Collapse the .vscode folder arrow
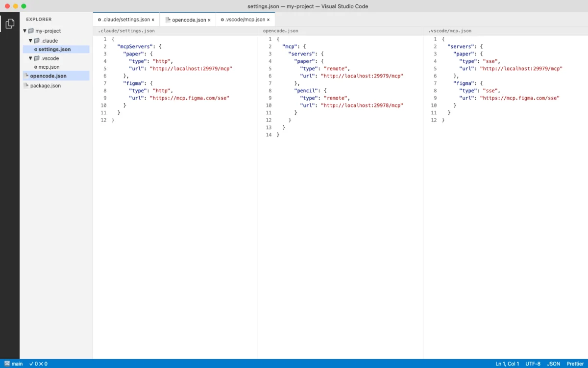The width and height of the screenshot is (588, 368). click(30, 58)
